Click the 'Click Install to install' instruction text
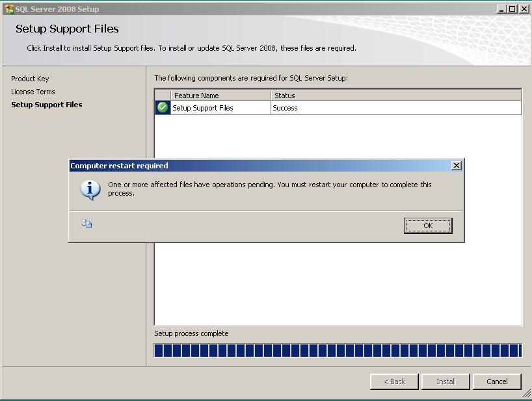The height and width of the screenshot is (401, 532). point(191,48)
